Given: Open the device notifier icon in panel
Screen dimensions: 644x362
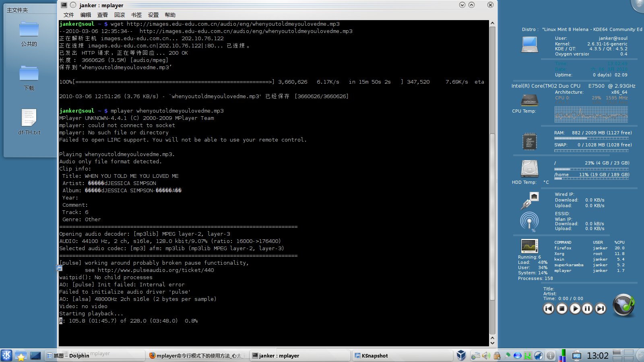Looking at the screenshot, I should [576, 356].
